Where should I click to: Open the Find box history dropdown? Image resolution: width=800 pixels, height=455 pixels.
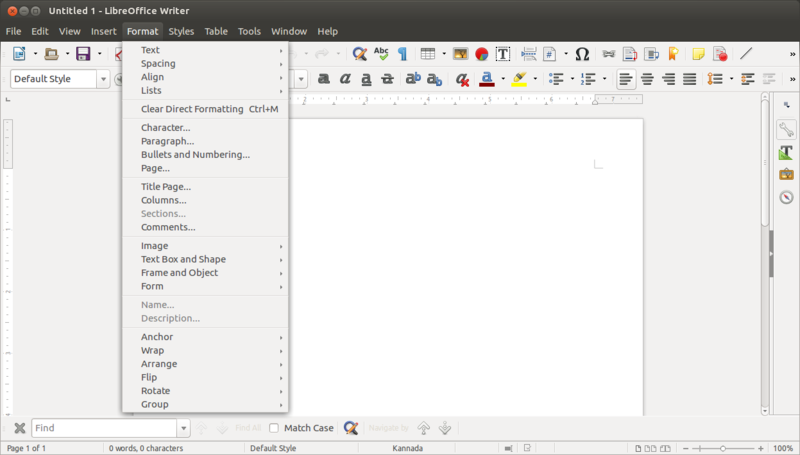184,428
